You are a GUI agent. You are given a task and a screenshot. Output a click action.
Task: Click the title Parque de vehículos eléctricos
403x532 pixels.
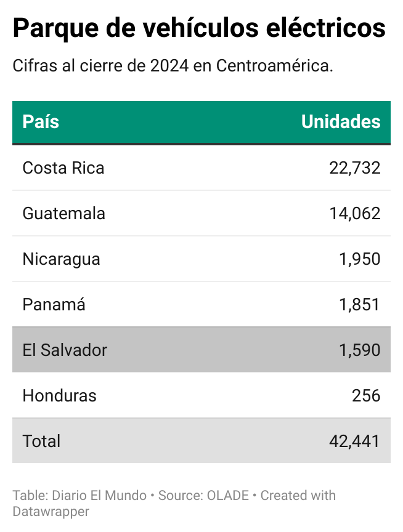[199, 28]
